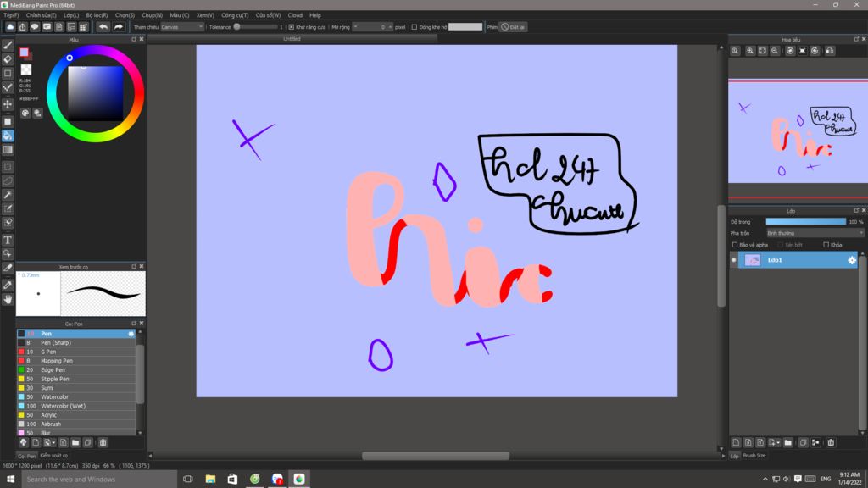Click the foreground color swatch
The image size is (868, 488).
pos(24,52)
